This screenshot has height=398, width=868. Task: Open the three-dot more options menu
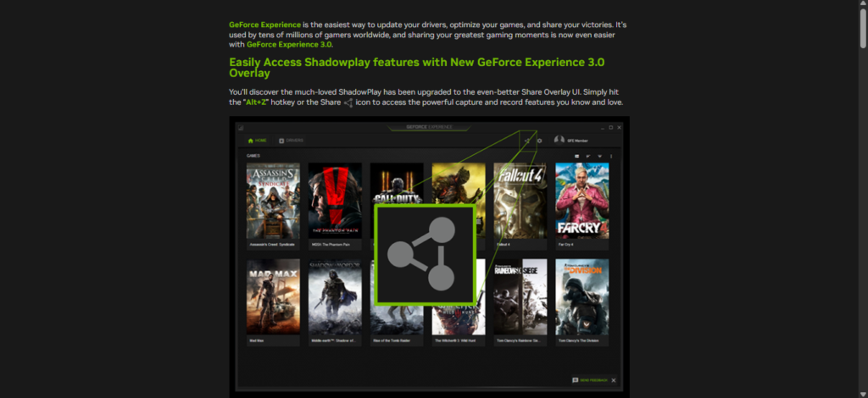pos(611,157)
